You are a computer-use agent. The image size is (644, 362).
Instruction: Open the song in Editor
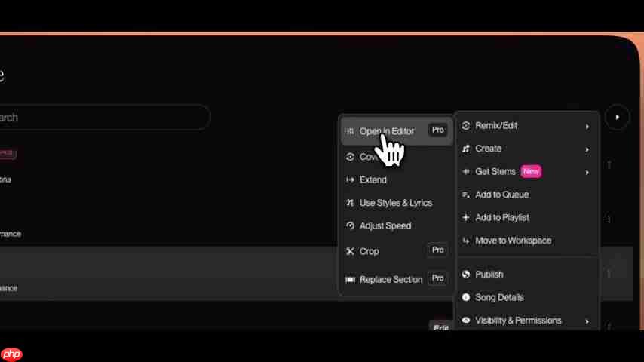click(397, 131)
